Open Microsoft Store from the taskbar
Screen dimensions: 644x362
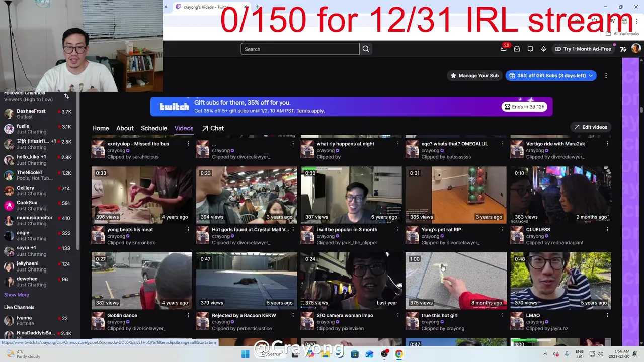click(355, 354)
